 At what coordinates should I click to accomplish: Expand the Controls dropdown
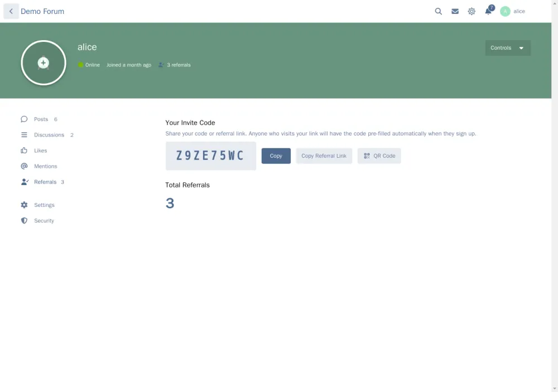[508, 47]
